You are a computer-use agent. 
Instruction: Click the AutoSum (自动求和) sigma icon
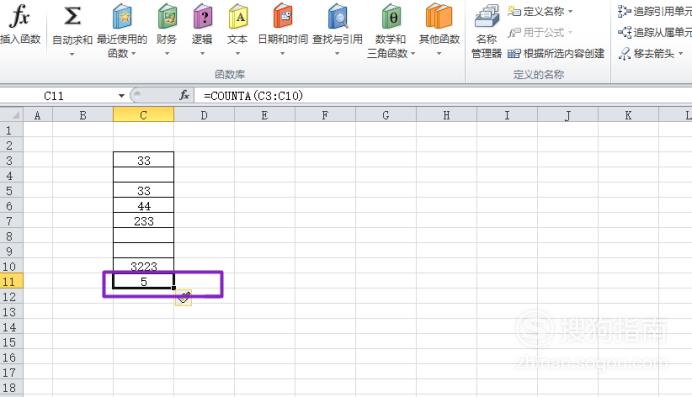[72, 16]
